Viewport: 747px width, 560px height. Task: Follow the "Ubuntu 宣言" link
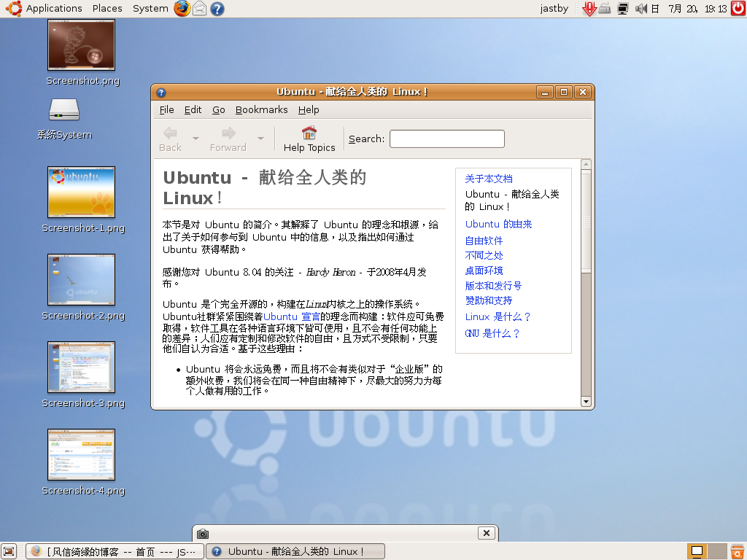(291, 316)
